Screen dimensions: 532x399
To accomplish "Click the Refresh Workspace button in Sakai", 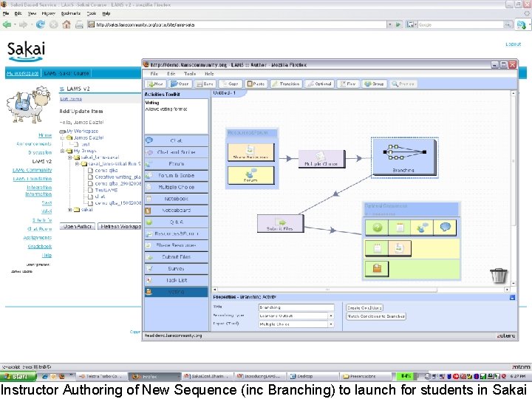I will click(120, 226).
